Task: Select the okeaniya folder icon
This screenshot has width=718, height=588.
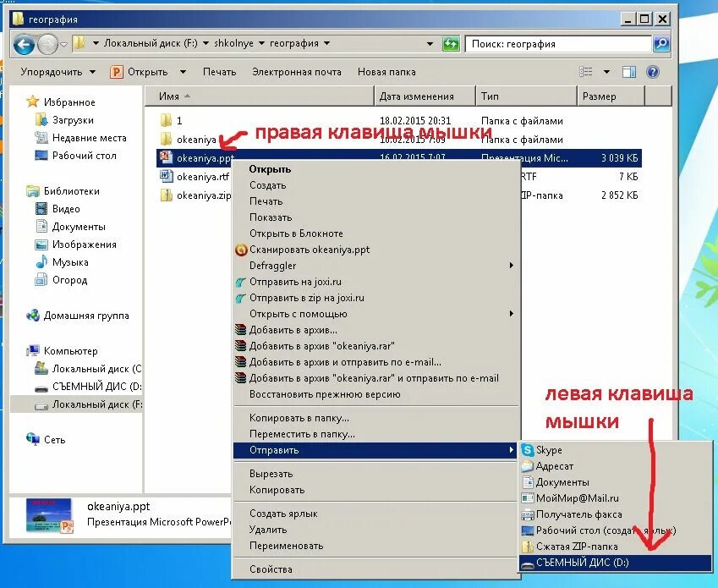Action: 166,139
